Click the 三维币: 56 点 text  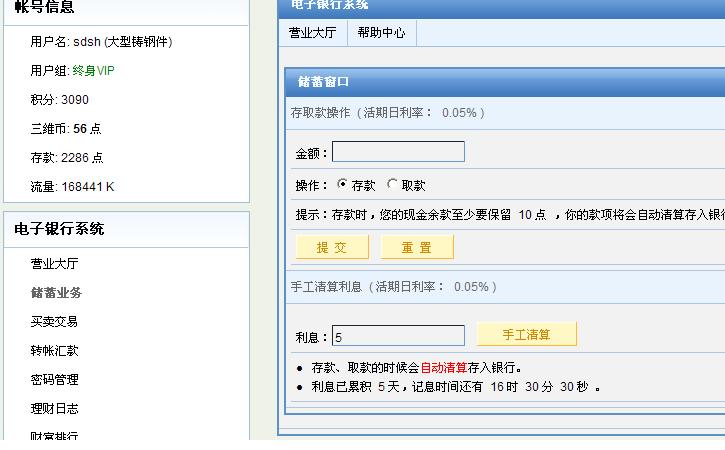66,129
